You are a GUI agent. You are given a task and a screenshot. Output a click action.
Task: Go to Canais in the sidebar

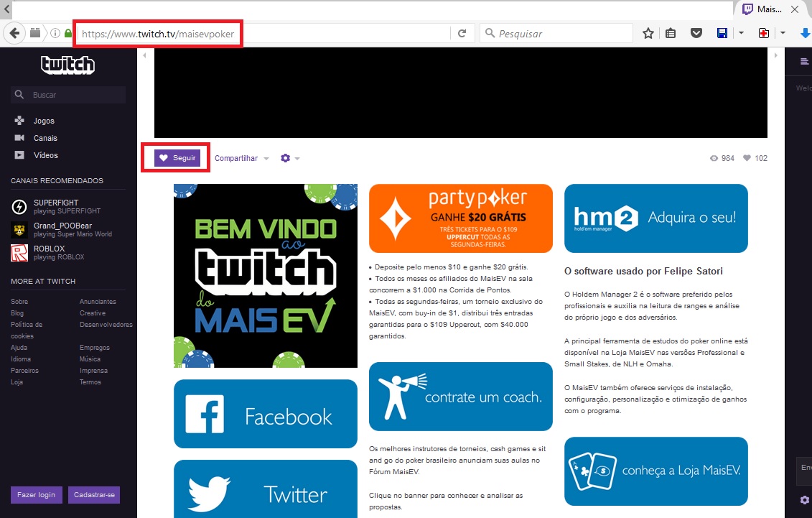[x=45, y=138]
